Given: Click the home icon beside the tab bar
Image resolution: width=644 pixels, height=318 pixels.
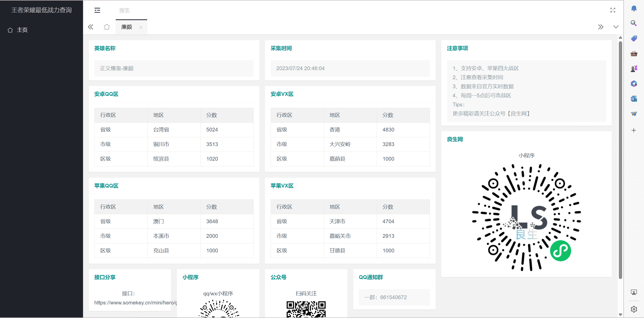Looking at the screenshot, I should coord(107,27).
